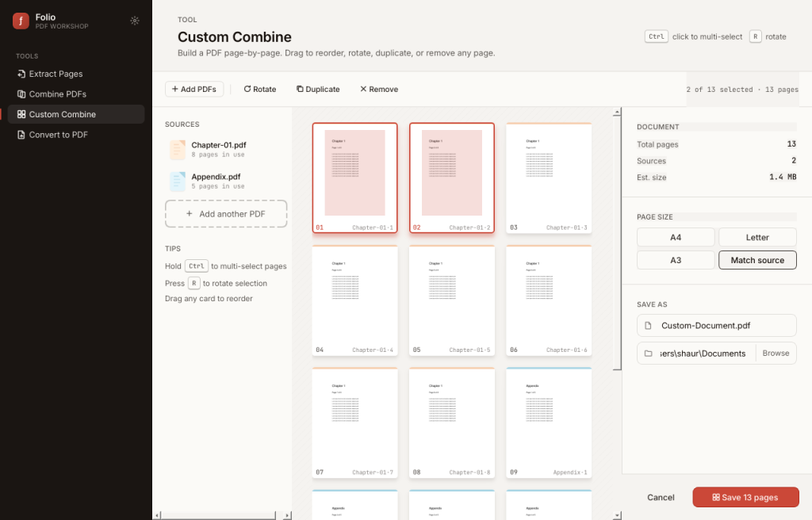Select the A4 page size
The width and height of the screenshot is (812, 520).
(676, 237)
